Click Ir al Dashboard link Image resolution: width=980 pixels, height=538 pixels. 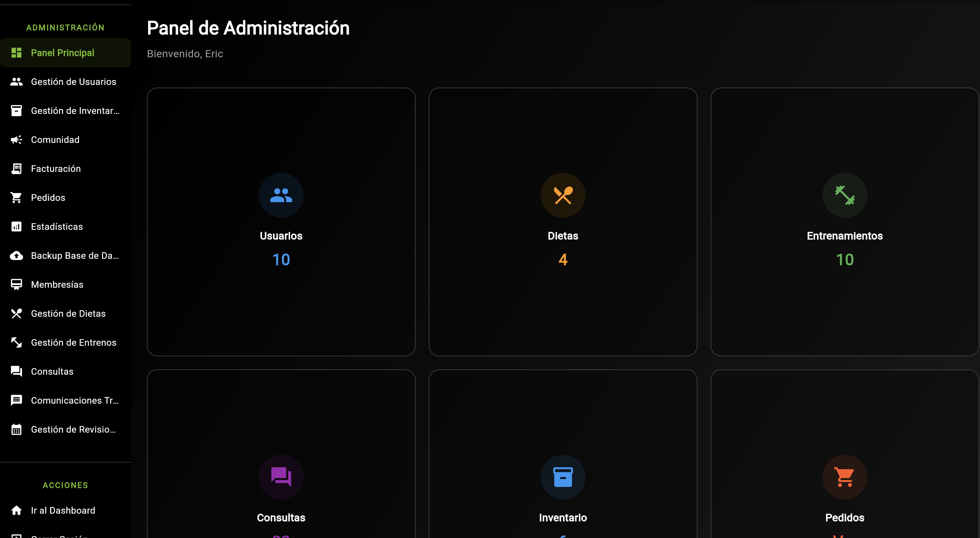point(63,510)
